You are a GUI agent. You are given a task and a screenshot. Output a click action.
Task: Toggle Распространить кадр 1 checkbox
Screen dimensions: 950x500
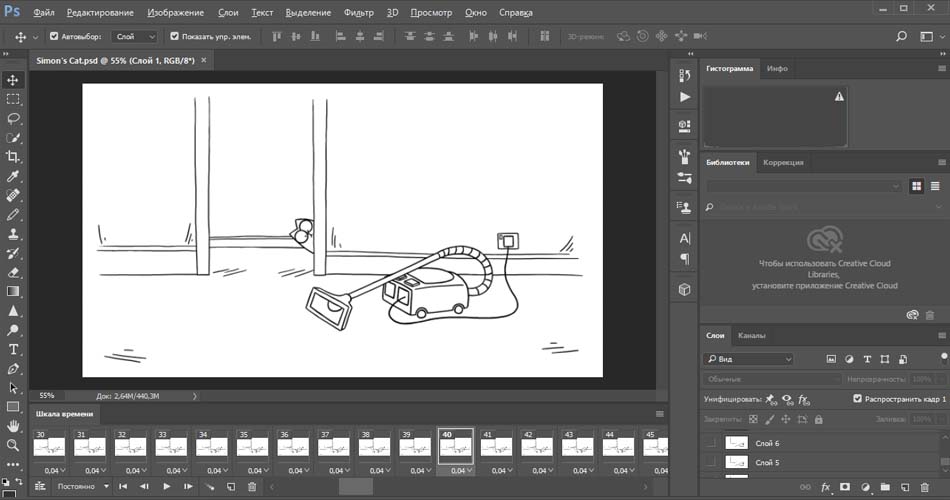(857, 399)
